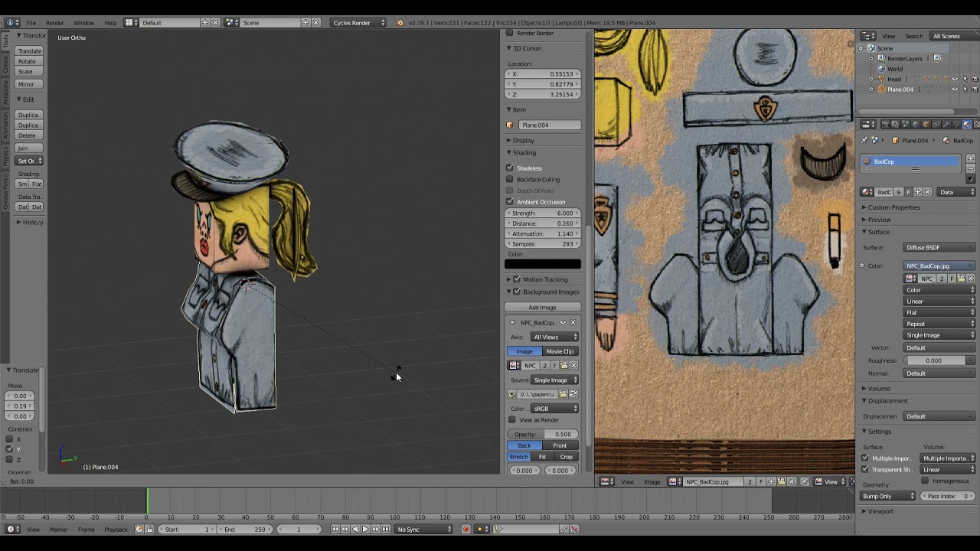Click the Add Image button
This screenshot has width=980, height=551.
pos(542,308)
